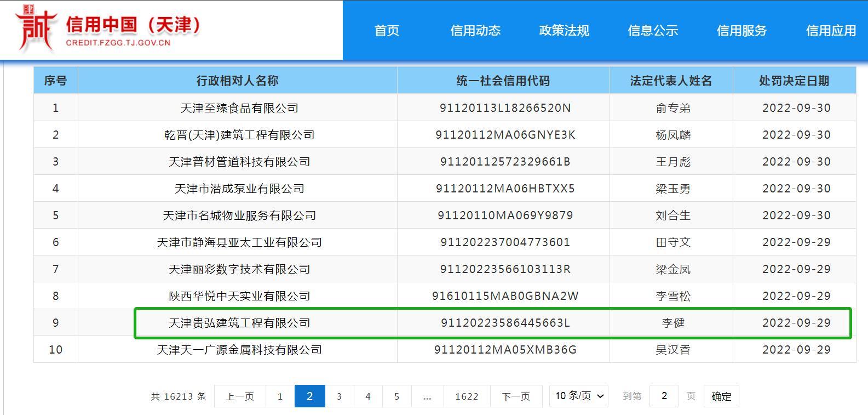Click sequence number 10 cell
Image resolution: width=868 pixels, height=415 pixels.
click(x=56, y=350)
